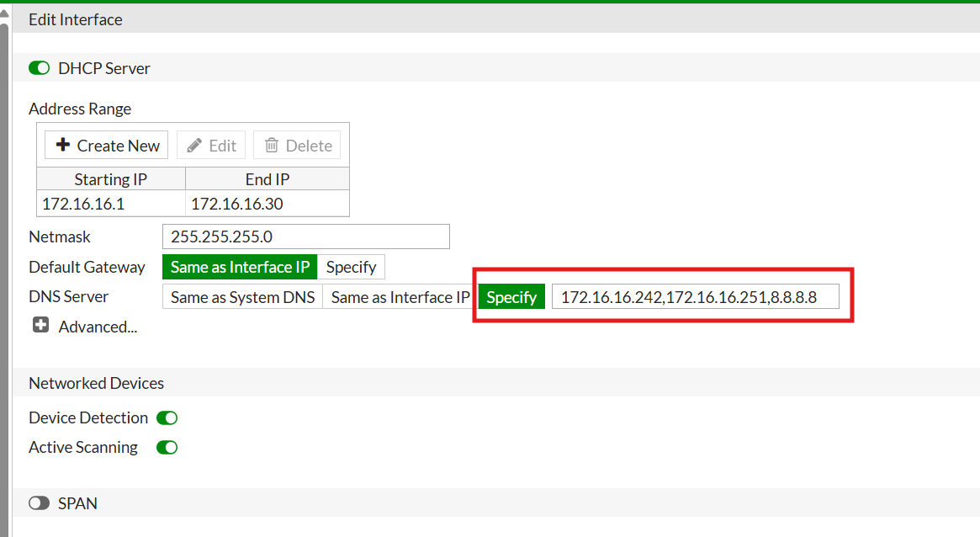The height and width of the screenshot is (537, 980).
Task: Click the Edit Interface title
Action: (76, 19)
